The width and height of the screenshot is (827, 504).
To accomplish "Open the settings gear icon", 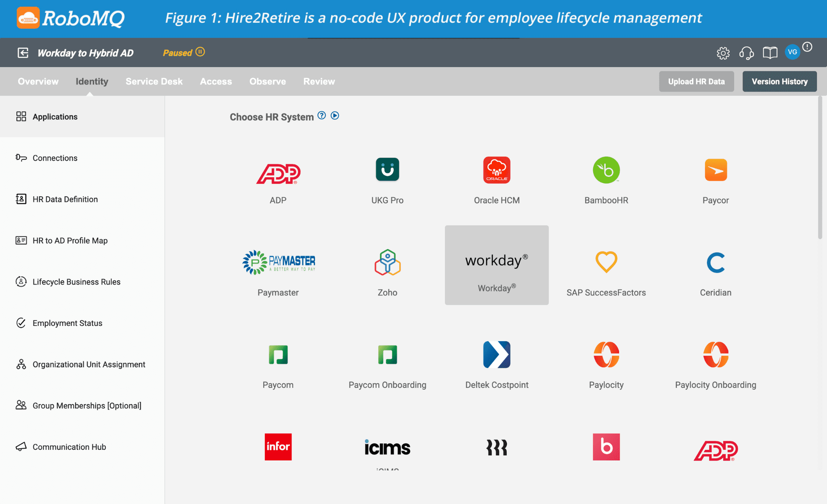I will click(723, 53).
